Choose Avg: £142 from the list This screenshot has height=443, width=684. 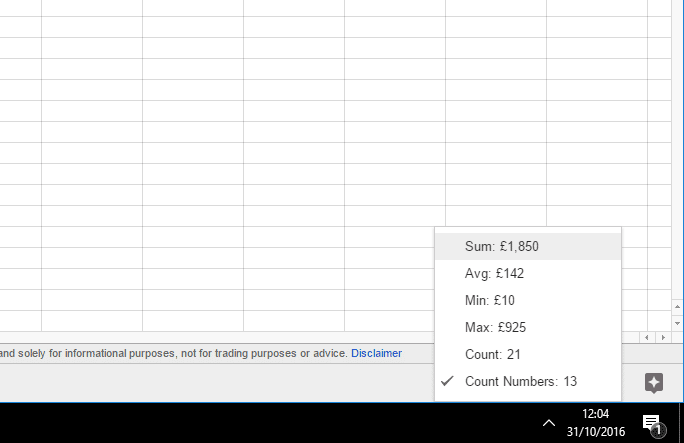pos(528,273)
